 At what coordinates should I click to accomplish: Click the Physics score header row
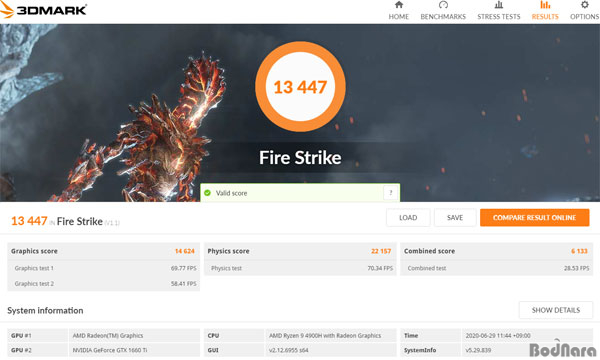(300, 251)
